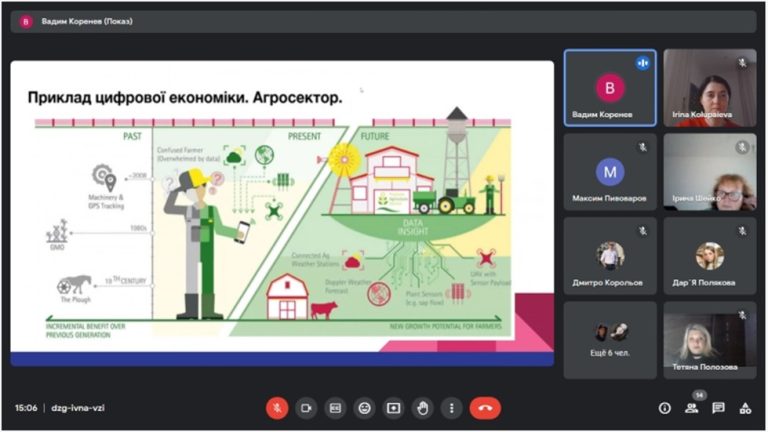Click the present screen button
Image resolution: width=768 pixels, height=432 pixels.
click(x=393, y=408)
